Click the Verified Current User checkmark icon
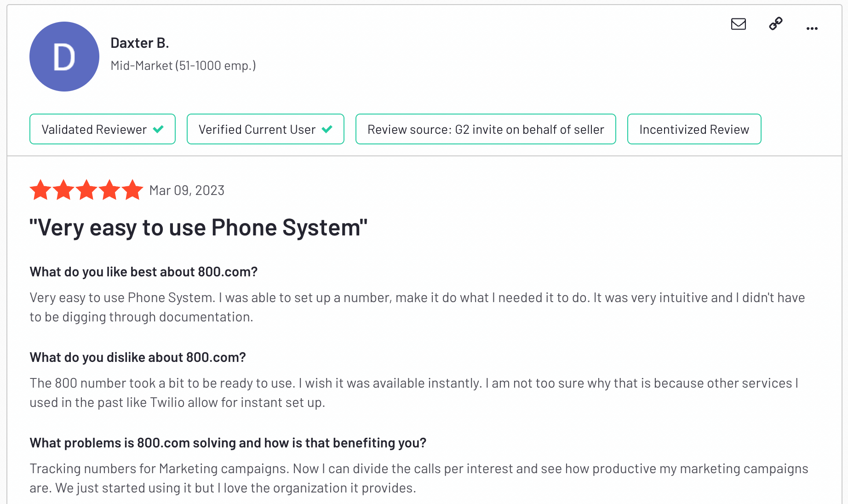 pyautogui.click(x=327, y=129)
